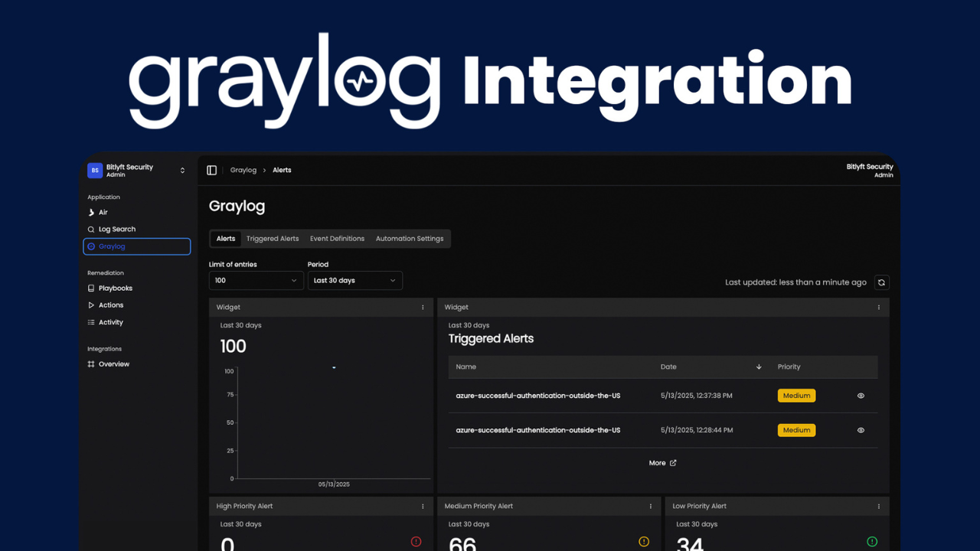This screenshot has width=980, height=551.
Task: Click the Graylog sidebar icon
Action: 91,246
